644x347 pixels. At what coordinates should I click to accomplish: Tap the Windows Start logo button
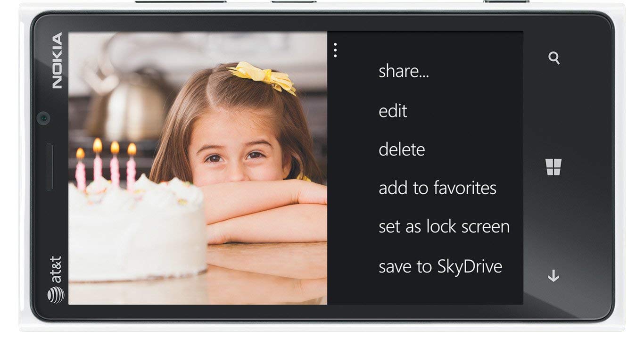(x=554, y=167)
